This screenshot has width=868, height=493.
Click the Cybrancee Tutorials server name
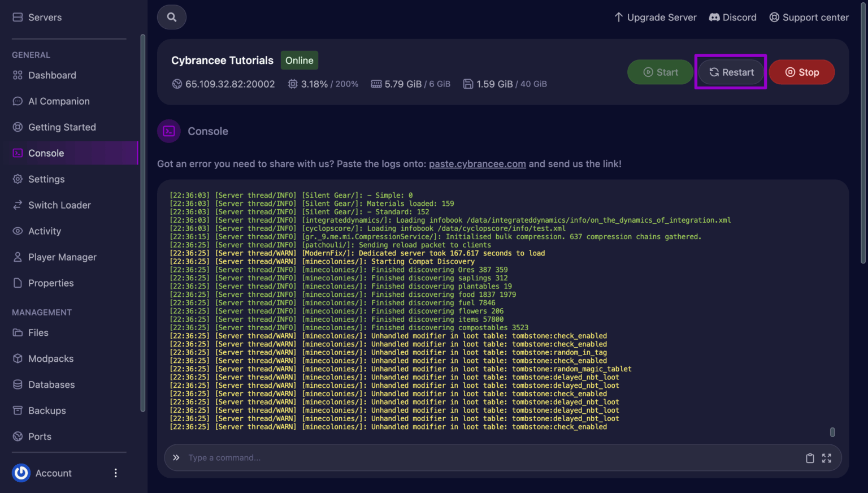pyautogui.click(x=223, y=60)
